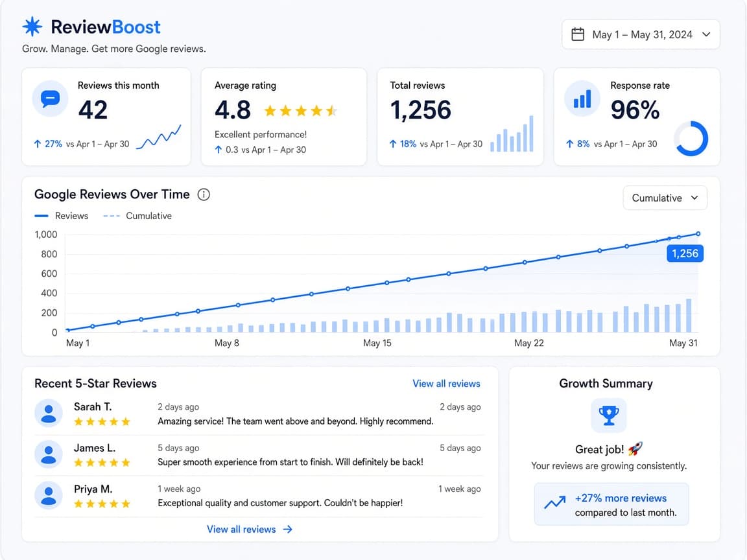Viewport: 747px width, 560px height.
Task: Click the bar chart icon on Response rate card
Action: [582, 99]
